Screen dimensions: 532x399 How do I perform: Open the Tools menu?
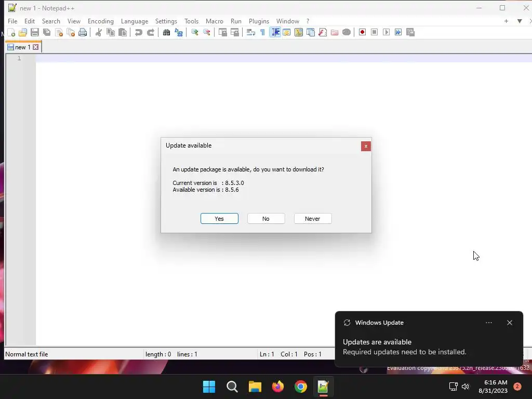click(191, 21)
